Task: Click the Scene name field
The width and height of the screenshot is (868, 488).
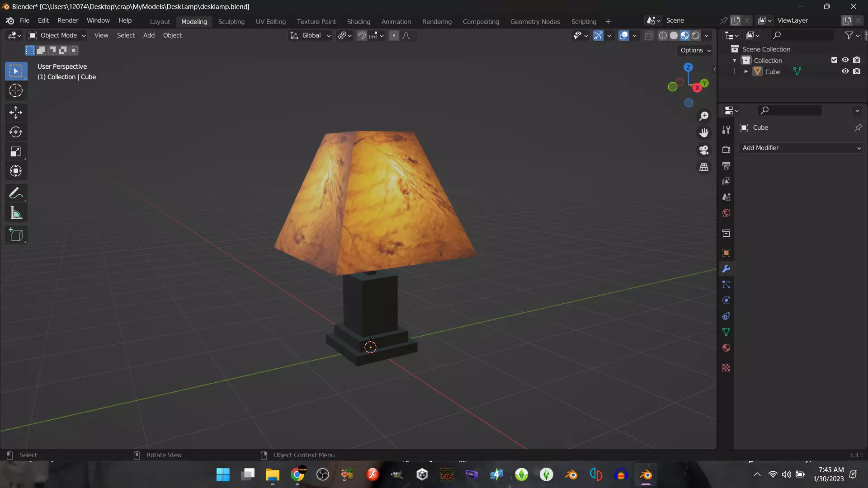Action: coord(692,21)
